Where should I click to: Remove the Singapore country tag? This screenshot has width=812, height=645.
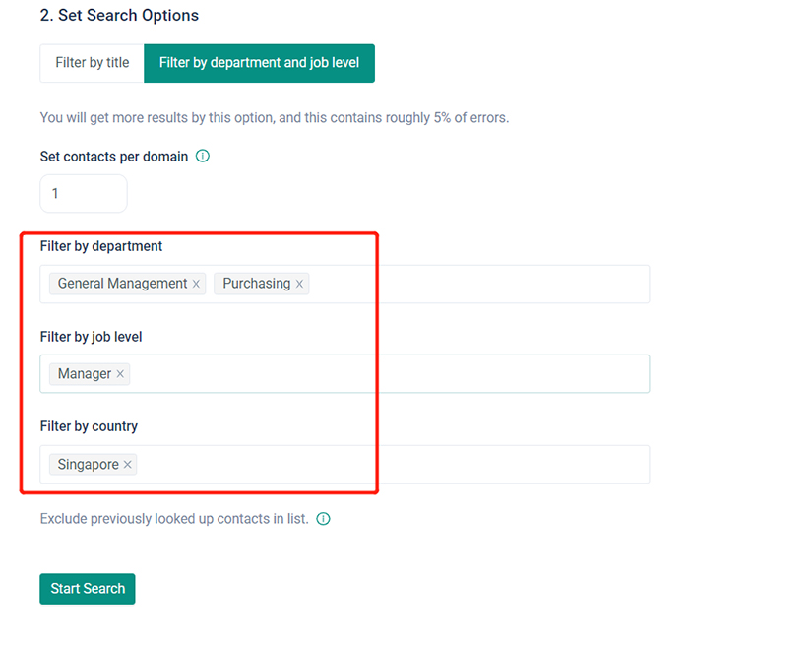[128, 465]
